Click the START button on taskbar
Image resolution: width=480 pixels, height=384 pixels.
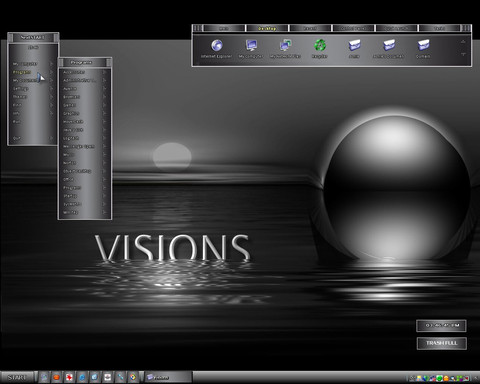(17, 377)
